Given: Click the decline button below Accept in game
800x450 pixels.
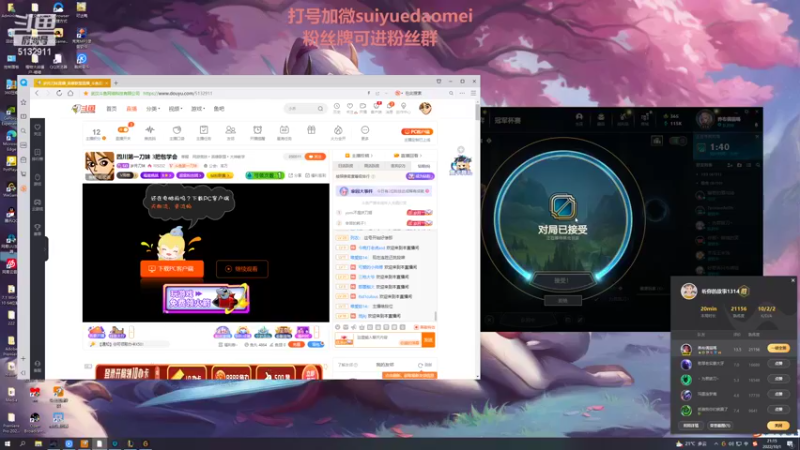Looking at the screenshot, I should point(562,301).
